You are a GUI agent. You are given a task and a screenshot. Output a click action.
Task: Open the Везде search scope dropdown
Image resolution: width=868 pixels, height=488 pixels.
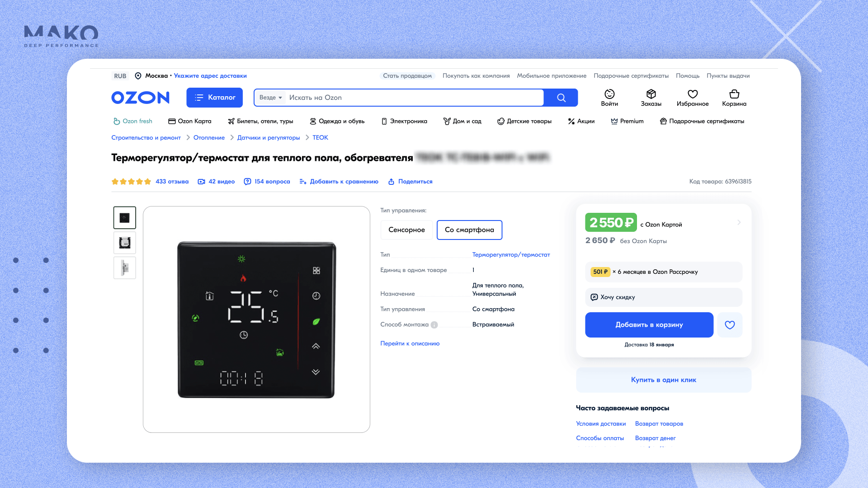[x=270, y=98]
